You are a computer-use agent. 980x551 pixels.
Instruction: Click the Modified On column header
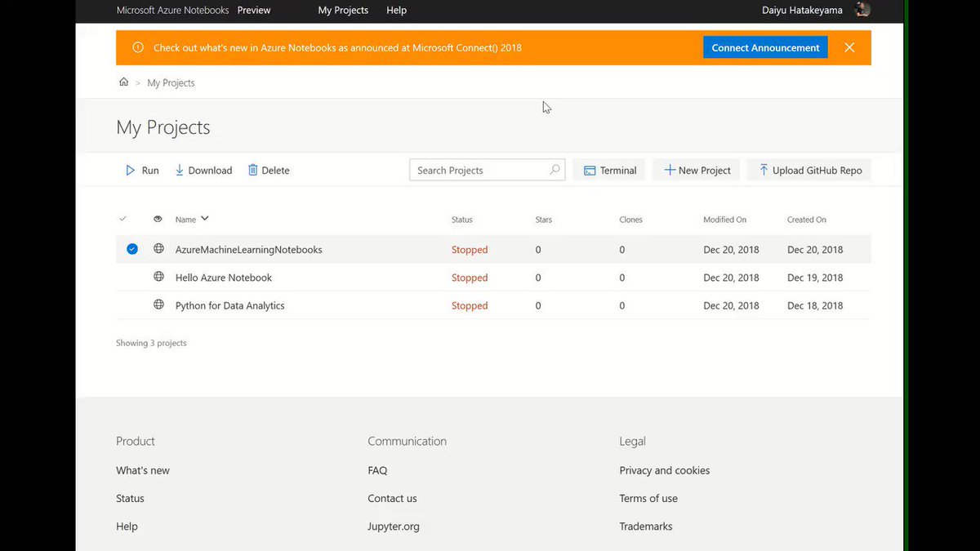[725, 220]
